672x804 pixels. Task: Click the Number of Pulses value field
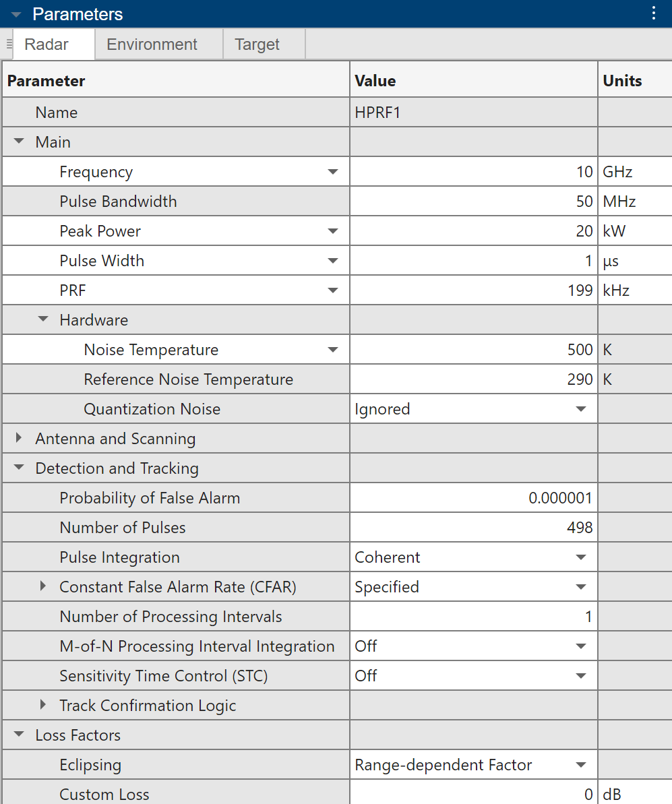[x=473, y=528]
